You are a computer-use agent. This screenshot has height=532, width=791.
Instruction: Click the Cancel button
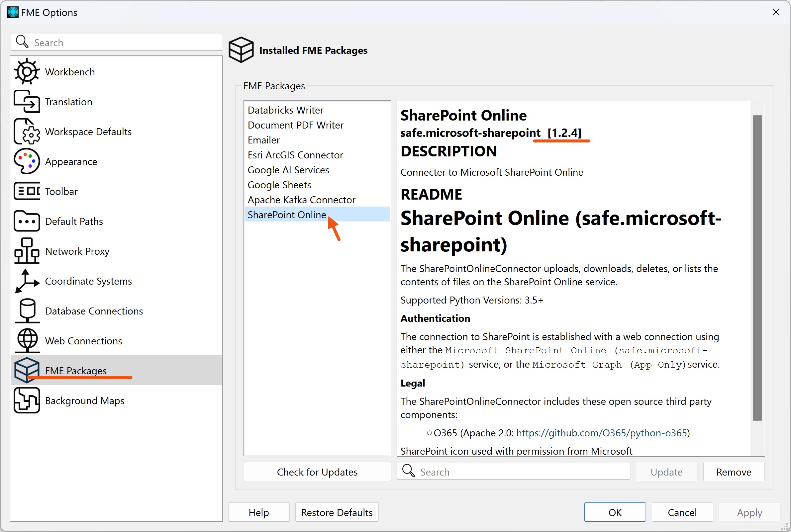(x=682, y=512)
